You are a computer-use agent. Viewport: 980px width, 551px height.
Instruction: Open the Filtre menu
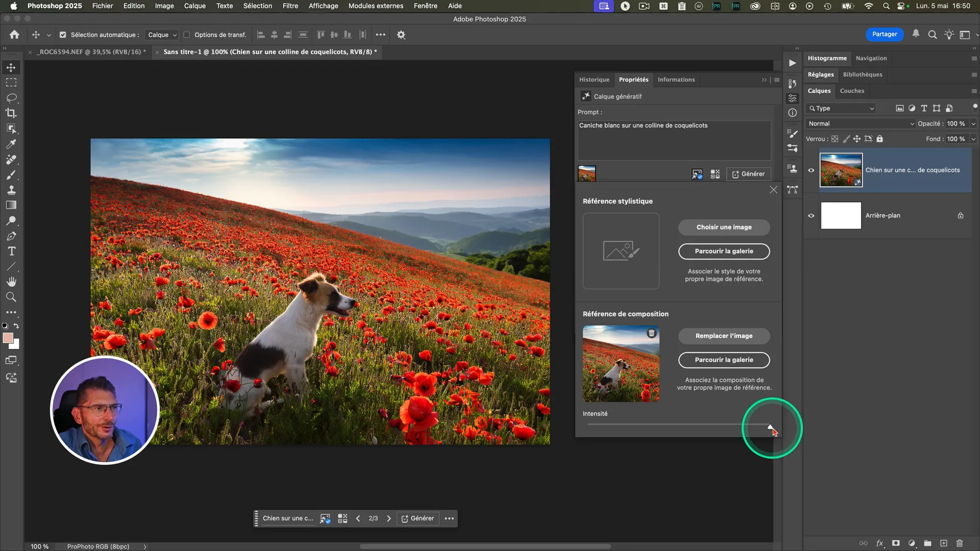click(x=290, y=6)
